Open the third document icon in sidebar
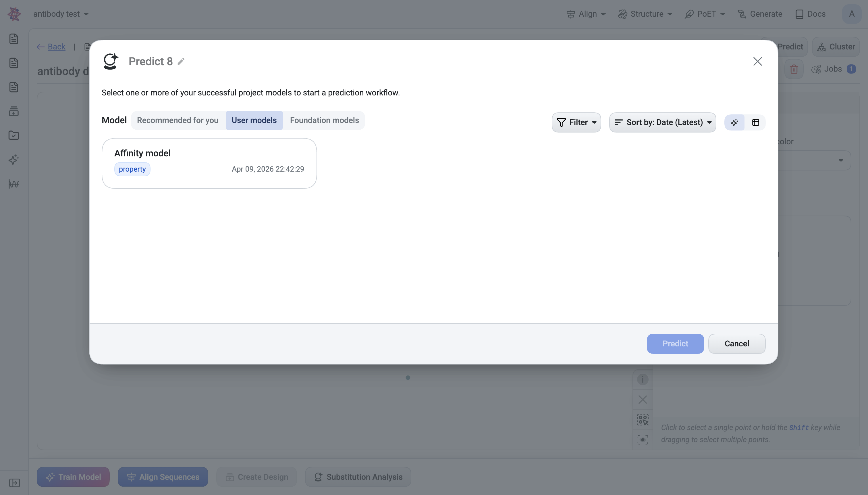The image size is (868, 495). tap(13, 87)
